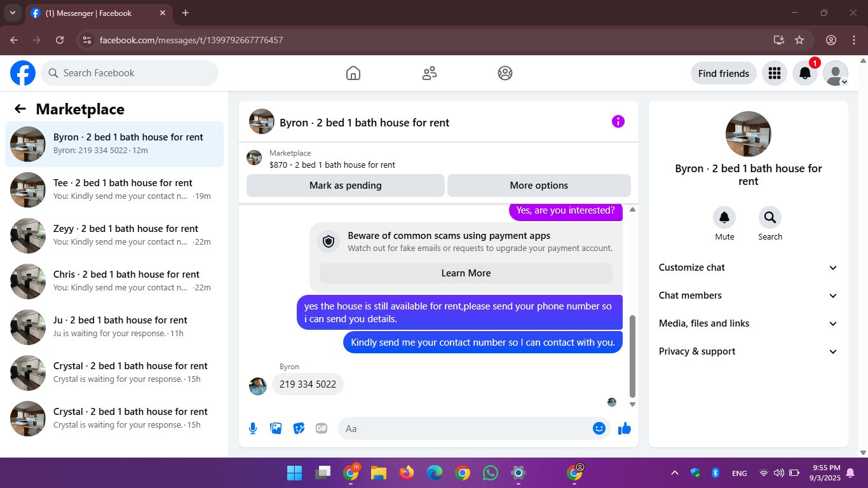
Task: Send a thumbs-up like
Action: [625, 428]
